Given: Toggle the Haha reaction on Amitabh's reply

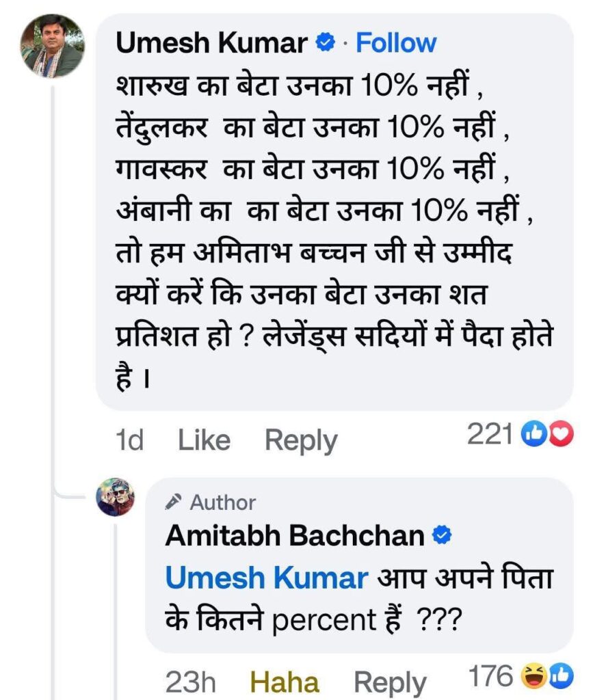Looking at the screenshot, I should click(x=285, y=682).
